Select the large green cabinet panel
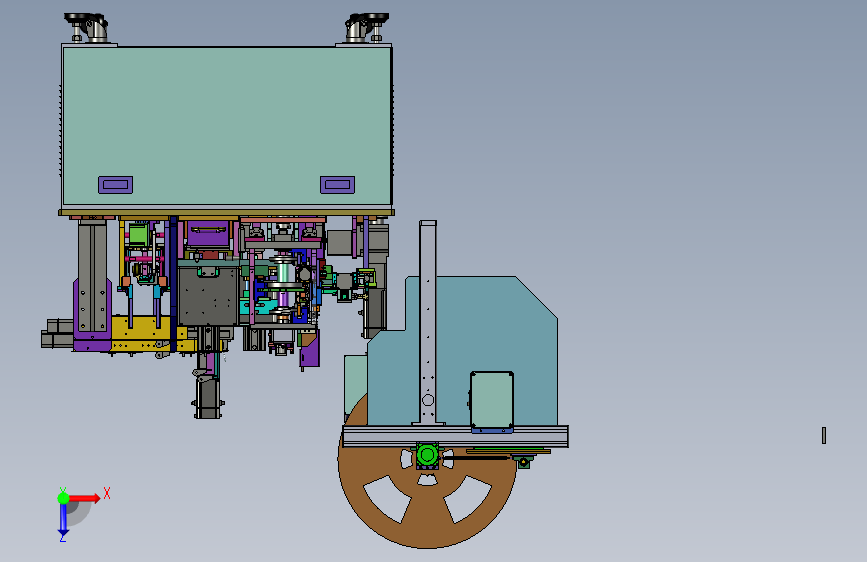The width and height of the screenshot is (867, 562). click(x=227, y=126)
